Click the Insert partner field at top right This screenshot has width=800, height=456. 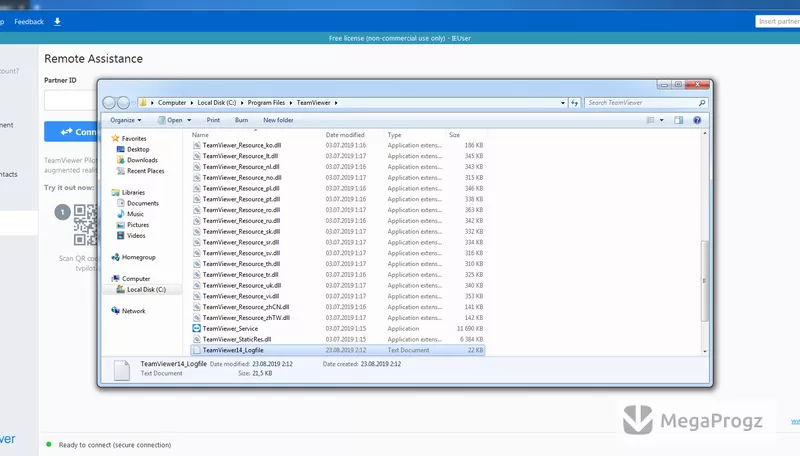click(x=778, y=21)
